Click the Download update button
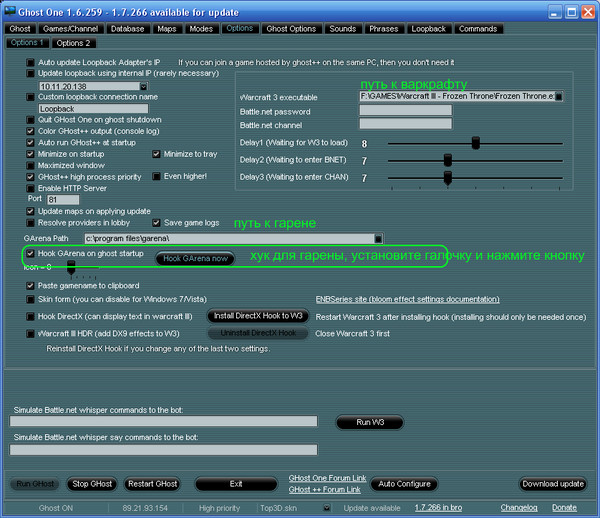The image size is (600, 518). click(x=553, y=484)
